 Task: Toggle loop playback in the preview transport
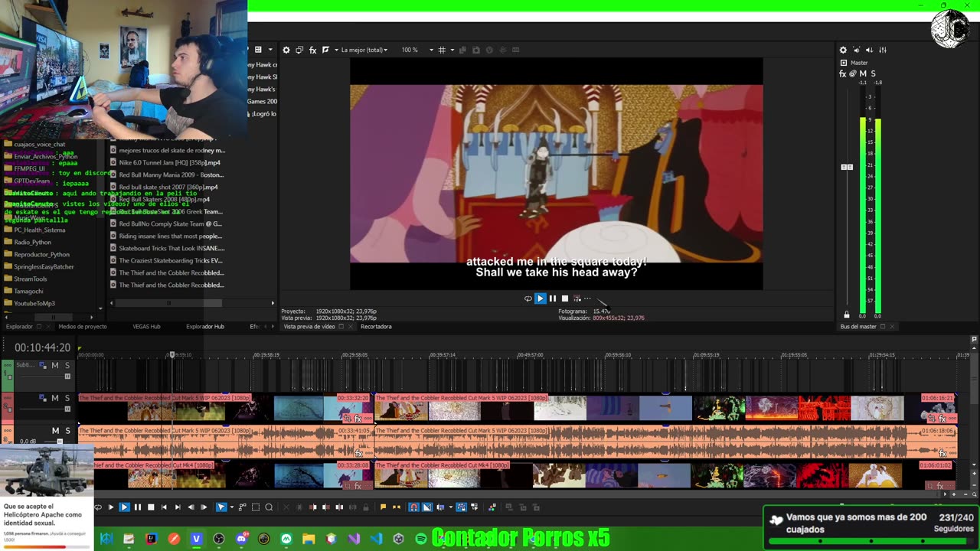click(x=528, y=298)
